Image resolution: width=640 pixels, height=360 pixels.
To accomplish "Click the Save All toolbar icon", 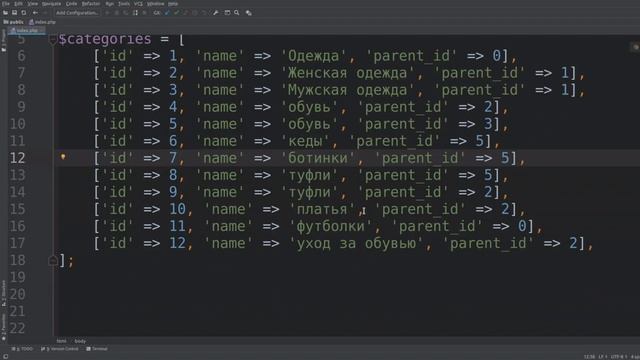I will 14,13.
